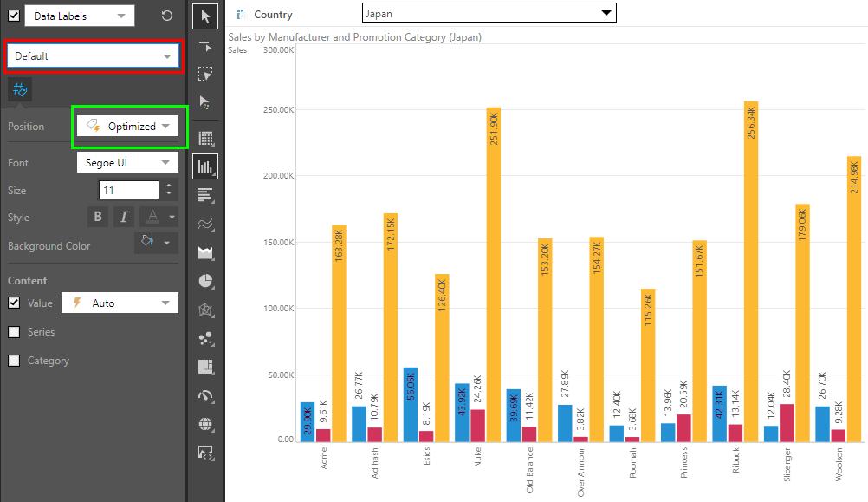Click the Princess category axis label

tap(683, 463)
